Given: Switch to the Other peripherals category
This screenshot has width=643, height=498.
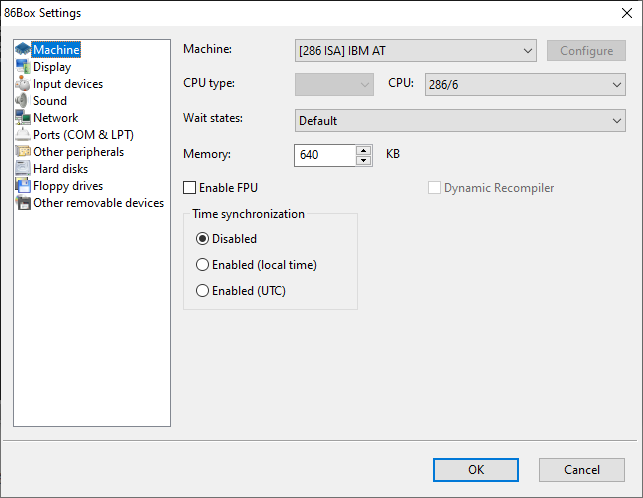Looking at the screenshot, I should [x=78, y=152].
